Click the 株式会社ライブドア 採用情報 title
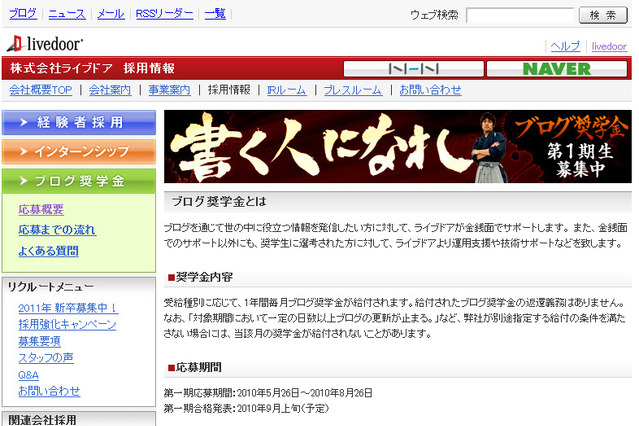 pos(93,68)
